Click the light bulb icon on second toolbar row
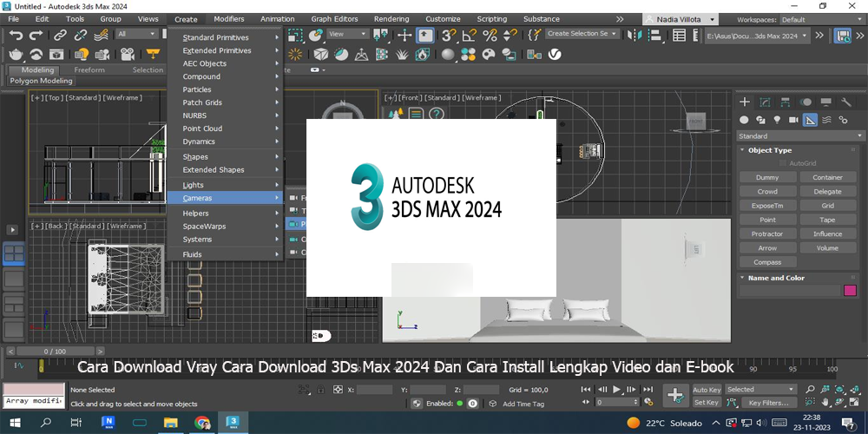 pyautogui.click(x=82, y=54)
